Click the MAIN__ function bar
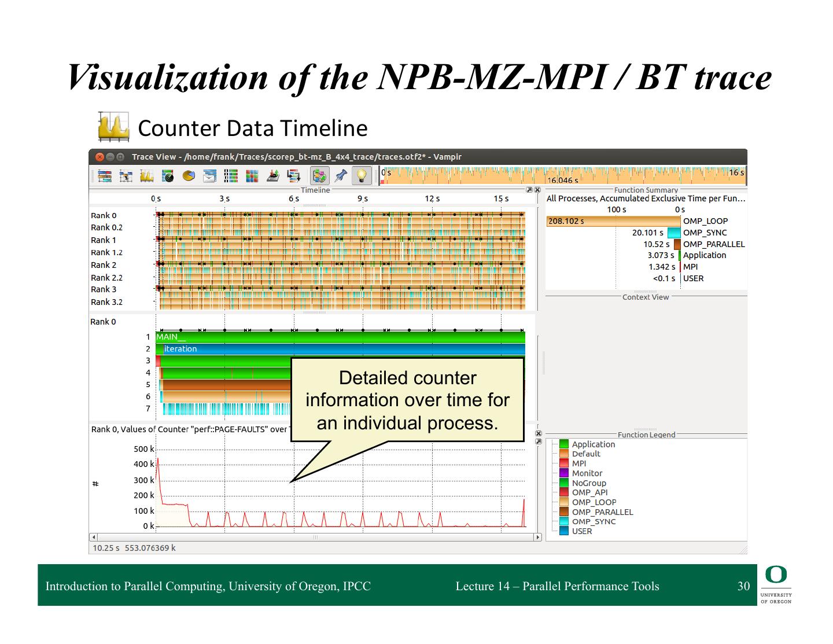The height and width of the screenshot is (644, 833). tap(340, 337)
